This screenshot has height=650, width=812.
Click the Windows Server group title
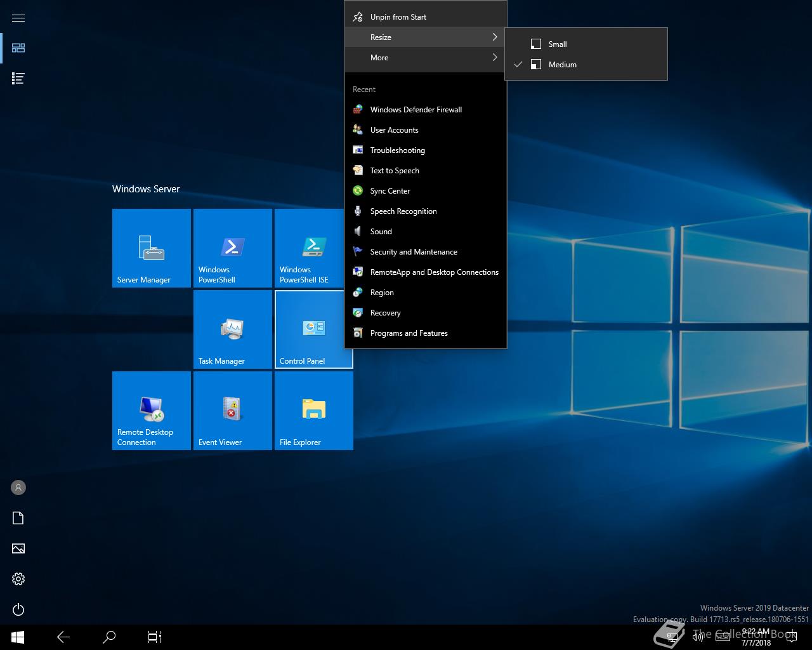(x=146, y=189)
